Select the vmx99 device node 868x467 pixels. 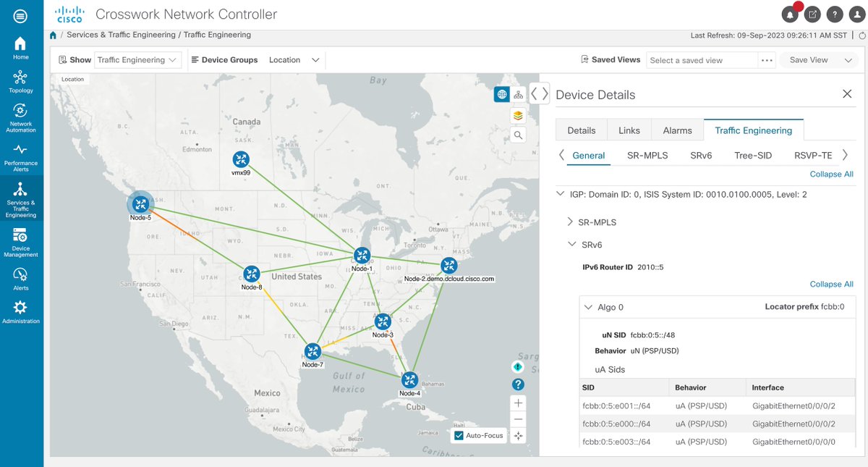[241, 160]
